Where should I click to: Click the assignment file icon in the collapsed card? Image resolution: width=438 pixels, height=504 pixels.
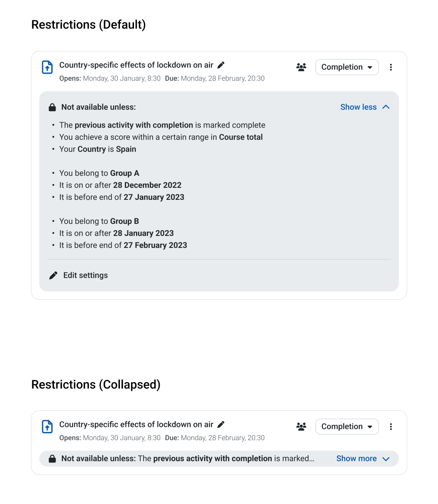click(47, 426)
